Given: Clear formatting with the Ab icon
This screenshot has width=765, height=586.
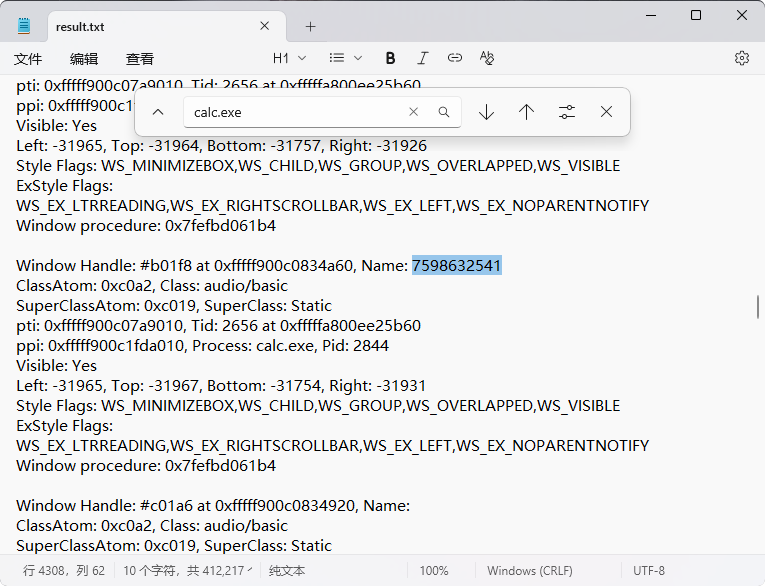Looking at the screenshot, I should point(487,59).
